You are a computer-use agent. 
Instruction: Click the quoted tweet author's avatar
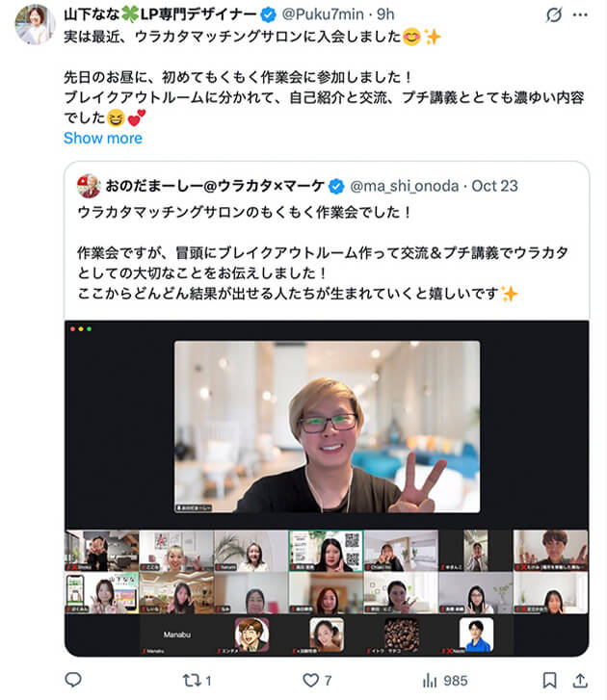pyautogui.click(x=89, y=186)
